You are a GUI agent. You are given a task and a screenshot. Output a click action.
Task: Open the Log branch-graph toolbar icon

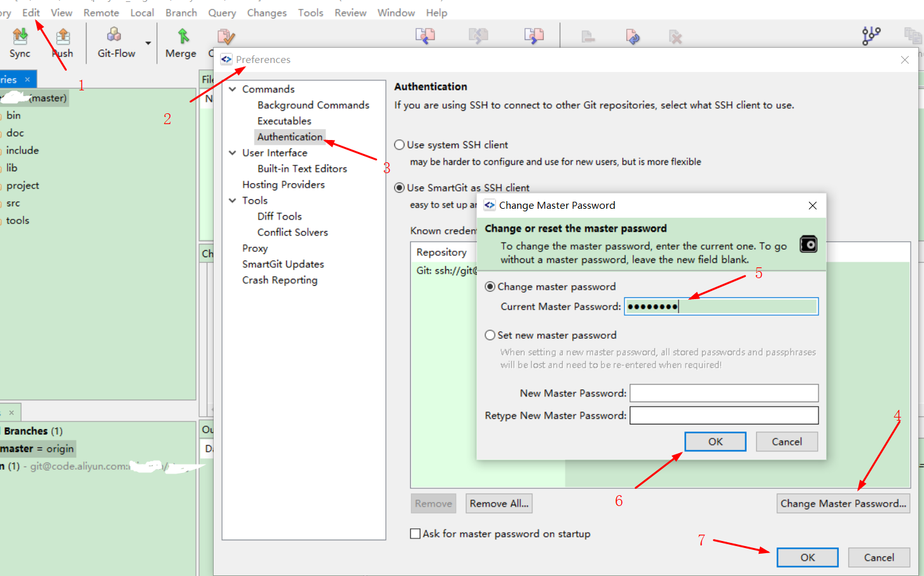point(871,36)
